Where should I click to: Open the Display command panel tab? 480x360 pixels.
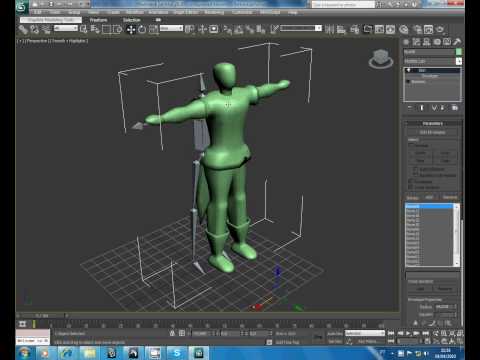pos(447,42)
